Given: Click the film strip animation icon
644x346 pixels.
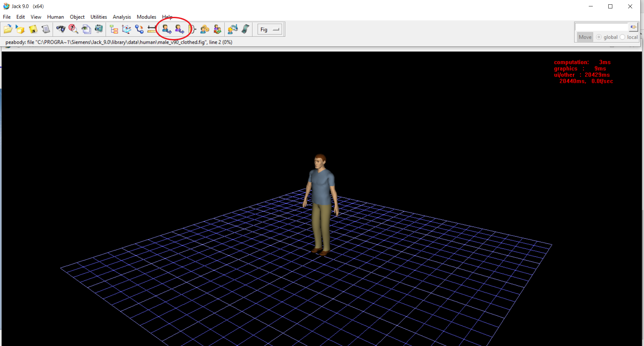Looking at the screenshot, I should pos(246,29).
